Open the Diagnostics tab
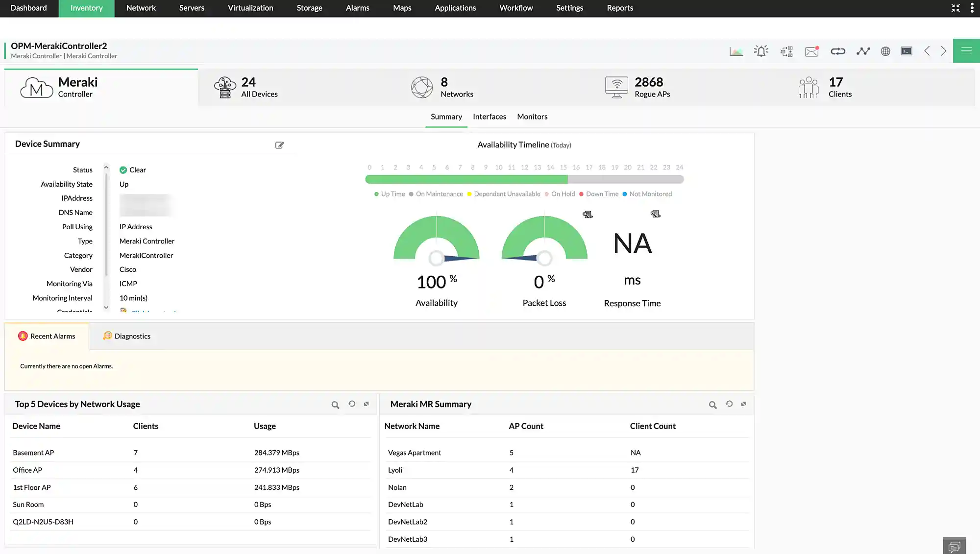The image size is (980, 554). (x=126, y=336)
